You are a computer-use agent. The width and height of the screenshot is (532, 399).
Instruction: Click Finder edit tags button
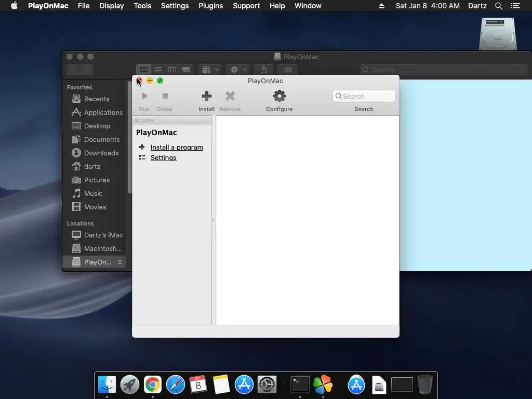(287, 70)
